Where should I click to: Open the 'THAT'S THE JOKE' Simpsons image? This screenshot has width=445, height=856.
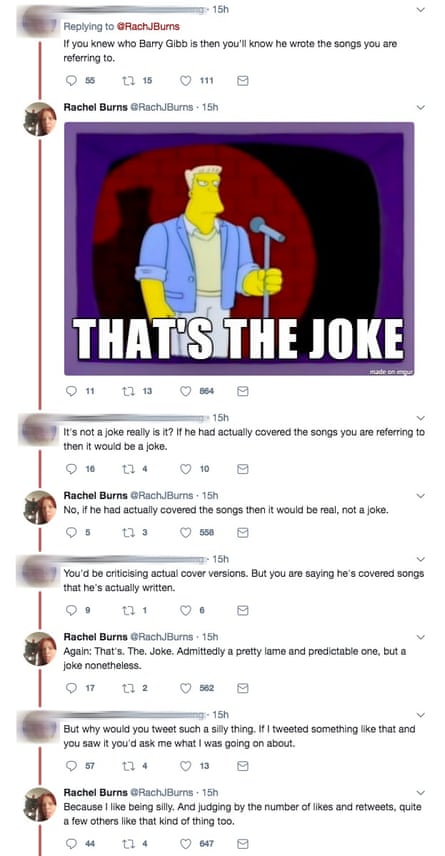239,249
